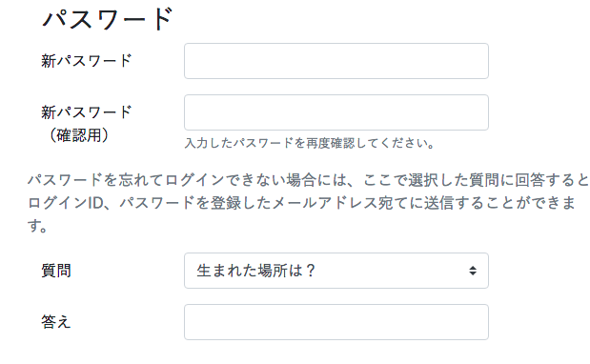Click the up-down arrow icon in 質問 selector
The height and width of the screenshot is (364, 590).
point(473,271)
